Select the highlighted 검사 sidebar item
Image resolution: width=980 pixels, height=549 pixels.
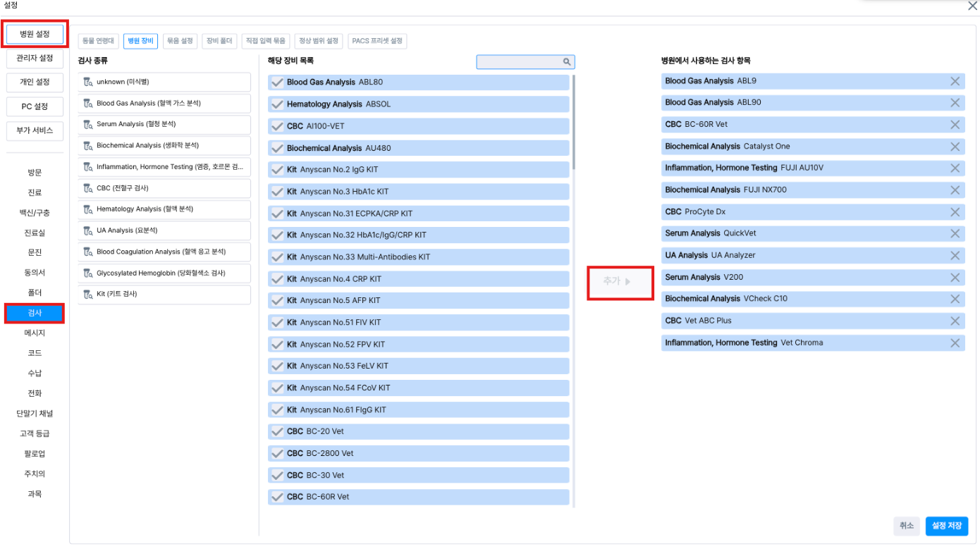pyautogui.click(x=35, y=313)
